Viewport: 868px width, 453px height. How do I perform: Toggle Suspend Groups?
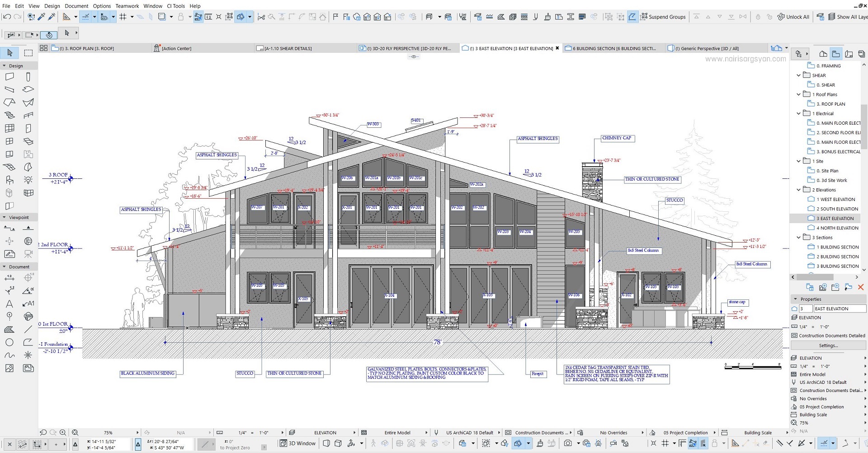coord(663,17)
